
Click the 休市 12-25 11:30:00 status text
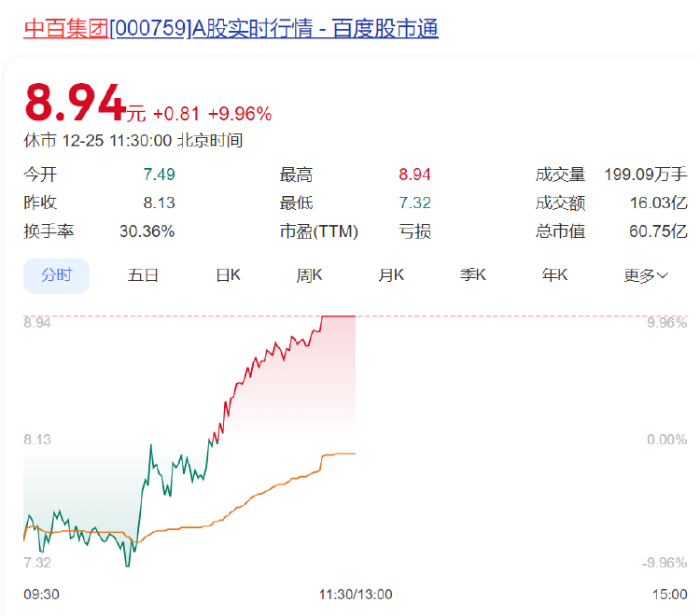coord(133,141)
